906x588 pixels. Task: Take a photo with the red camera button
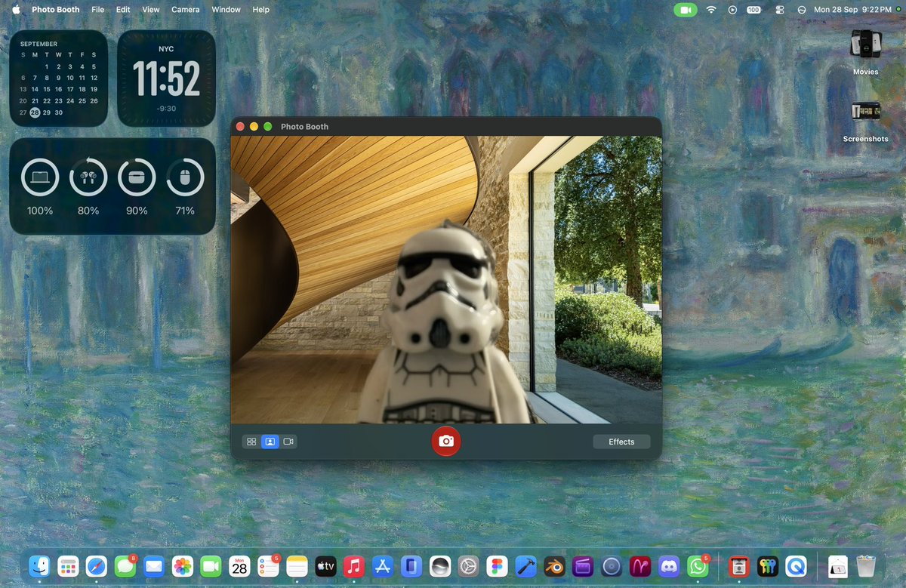[446, 442]
